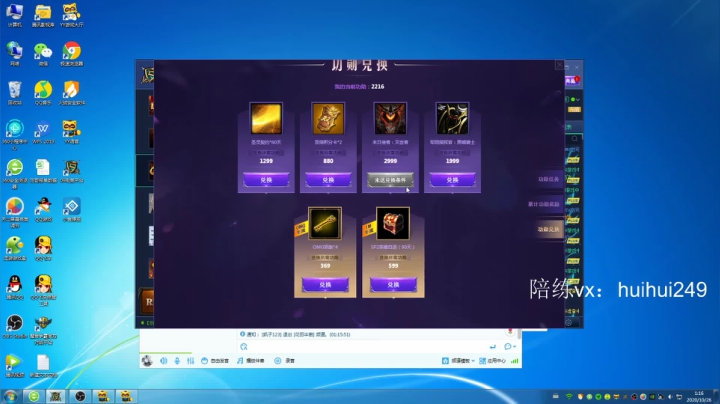Open the 应用中心 app center
This screenshot has height=404, width=720.
point(492,361)
